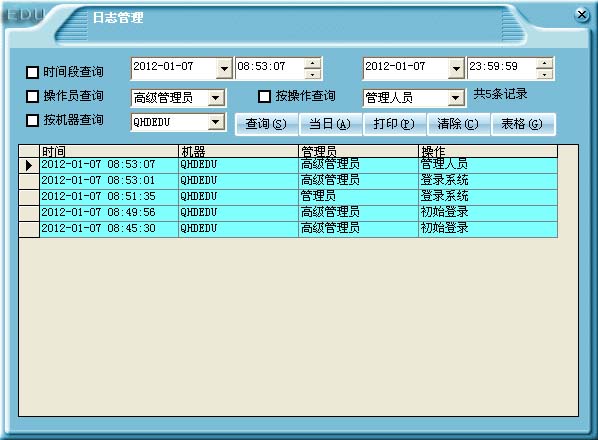Select the row timestamp 2012-01-07 08:49:56
The image size is (598, 440).
98,212
